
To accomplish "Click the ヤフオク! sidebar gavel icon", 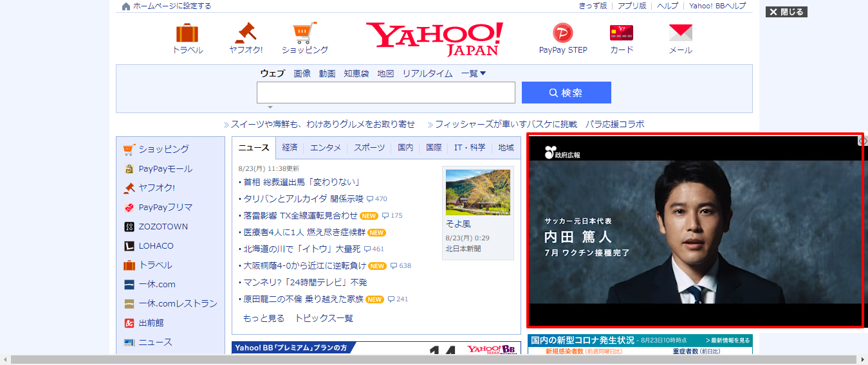I will pos(129,188).
